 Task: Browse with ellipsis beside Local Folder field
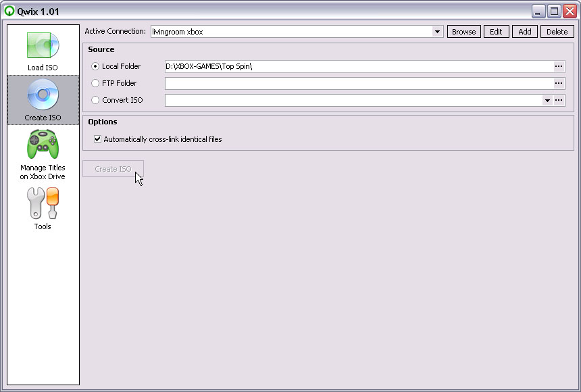(559, 66)
